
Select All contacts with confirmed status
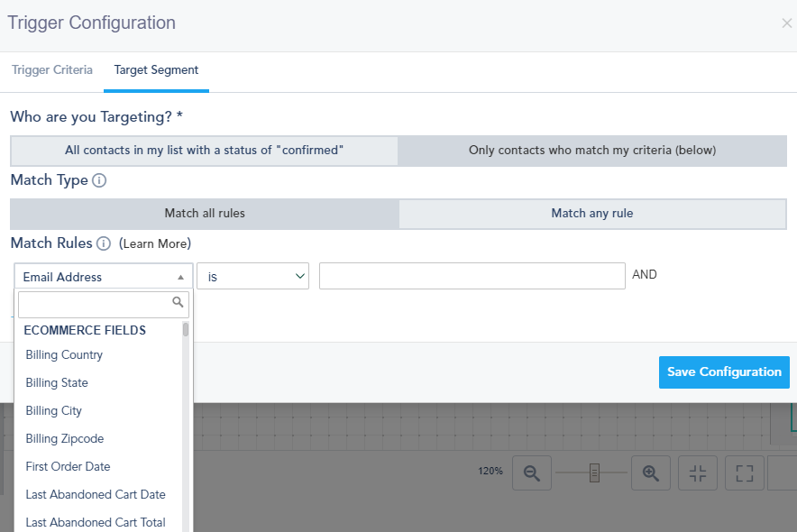(x=205, y=151)
